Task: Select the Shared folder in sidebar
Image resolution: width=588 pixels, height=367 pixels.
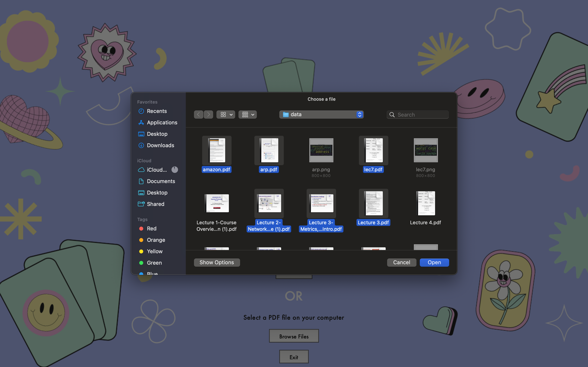Action: tap(155, 204)
